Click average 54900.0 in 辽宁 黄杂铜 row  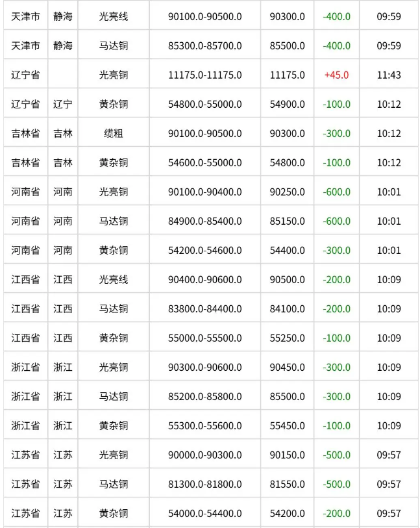287,105
